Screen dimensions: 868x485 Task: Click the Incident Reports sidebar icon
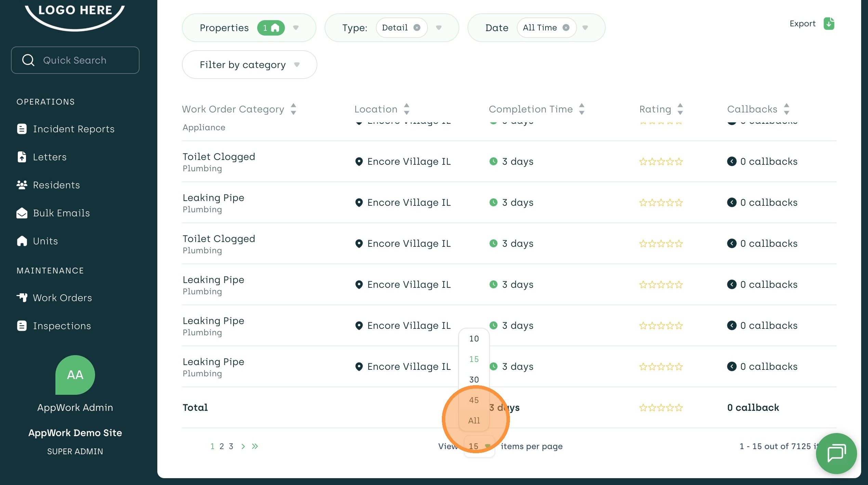(x=22, y=129)
